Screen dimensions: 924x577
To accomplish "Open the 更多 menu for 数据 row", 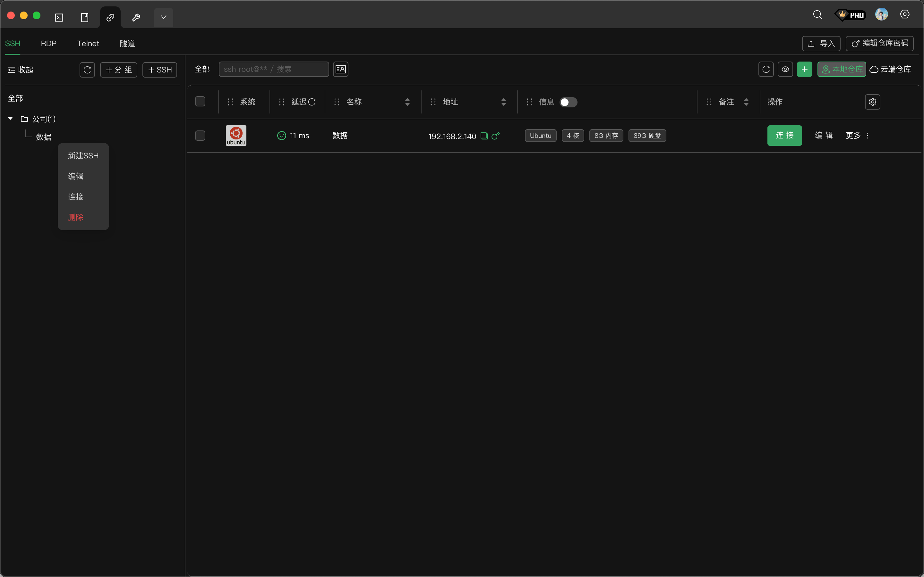I will point(857,136).
